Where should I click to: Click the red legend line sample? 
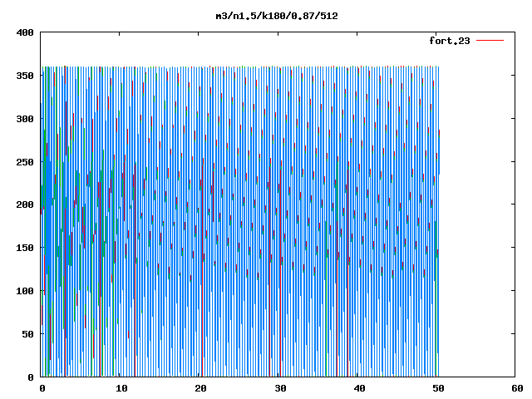point(490,41)
